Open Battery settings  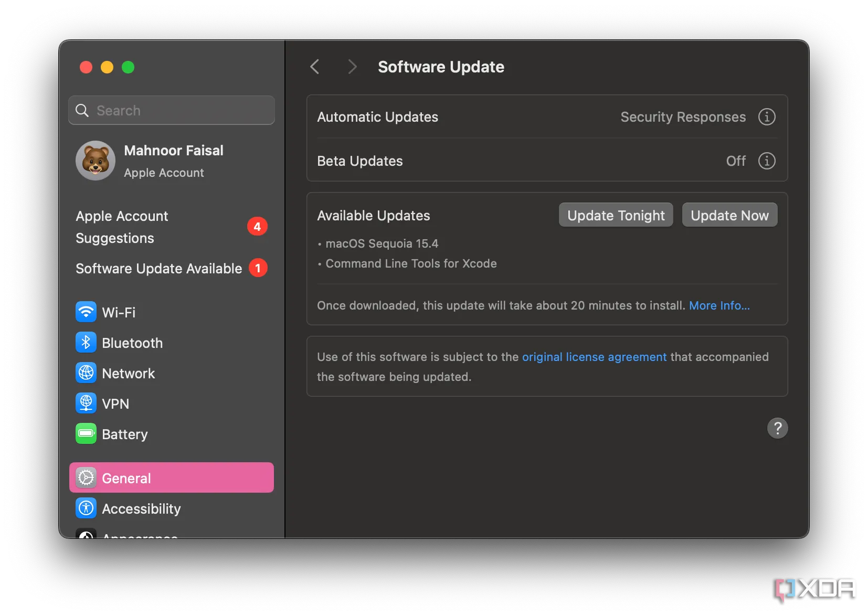pyautogui.click(x=172, y=434)
